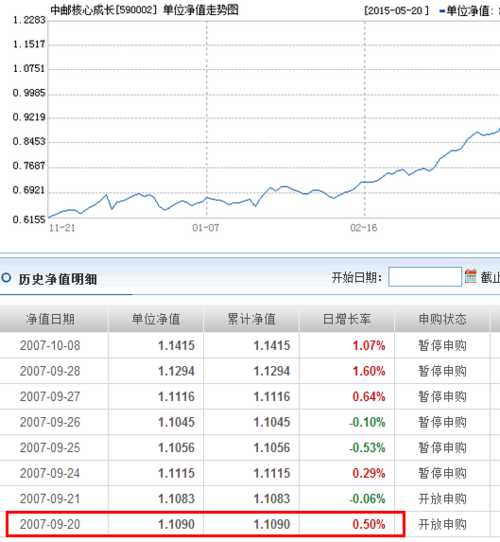The height and width of the screenshot is (542, 500).
Task: Click the 02-16 marker on the chart axis
Action: point(363,228)
